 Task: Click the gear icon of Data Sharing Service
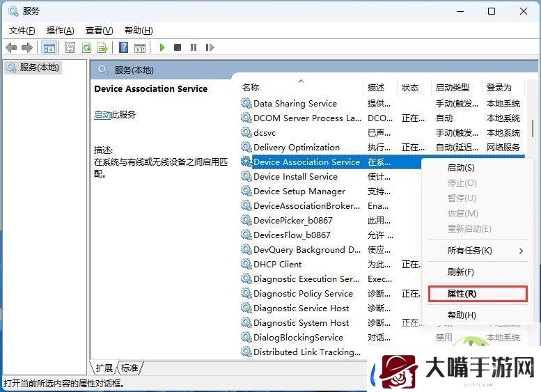(x=246, y=103)
